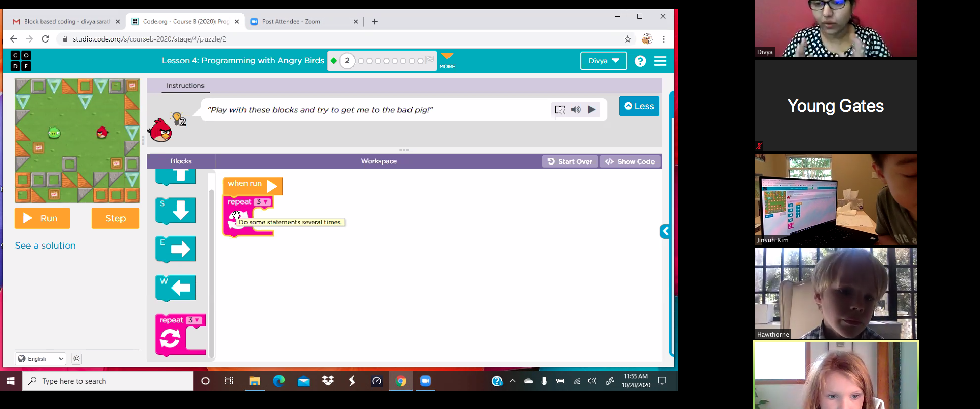The image size is (980, 409).
Task: Expand the MORE levels dropdown
Action: pos(447,60)
